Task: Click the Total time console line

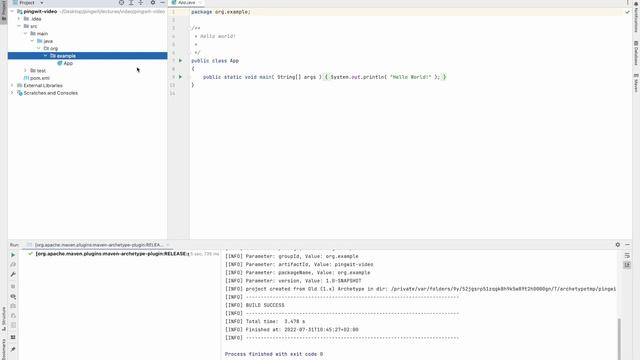Action: [265, 322]
